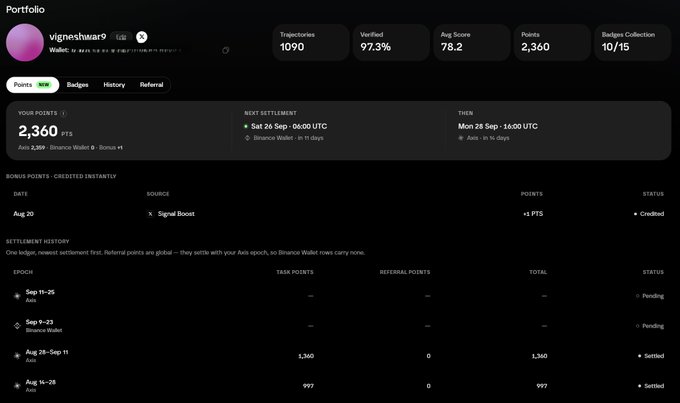680x403 pixels.
Task: Switch to the Badges tab
Action: click(x=77, y=85)
